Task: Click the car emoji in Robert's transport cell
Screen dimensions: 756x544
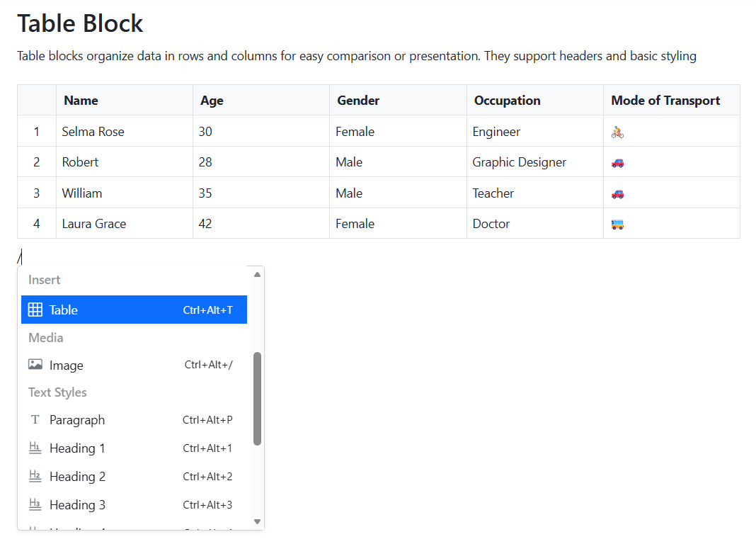Action: pyautogui.click(x=616, y=161)
